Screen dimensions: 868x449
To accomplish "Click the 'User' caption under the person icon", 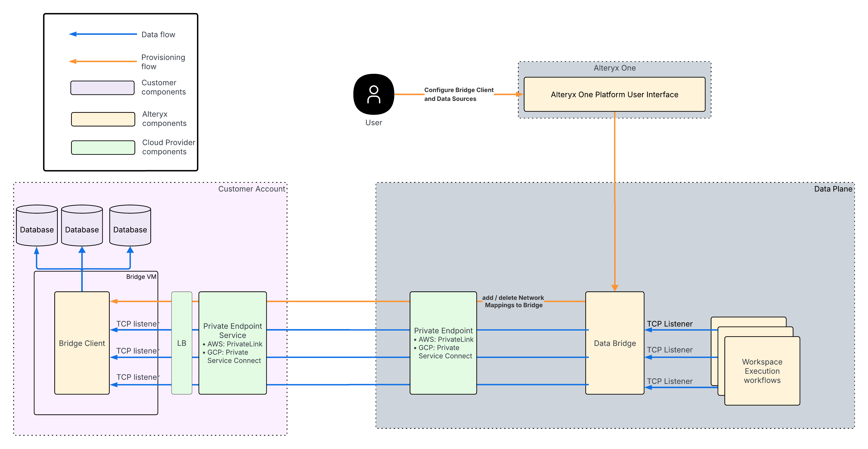I will click(374, 123).
